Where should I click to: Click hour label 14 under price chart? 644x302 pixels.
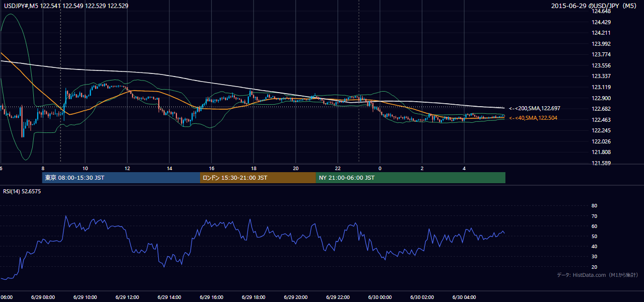pyautogui.click(x=169, y=169)
